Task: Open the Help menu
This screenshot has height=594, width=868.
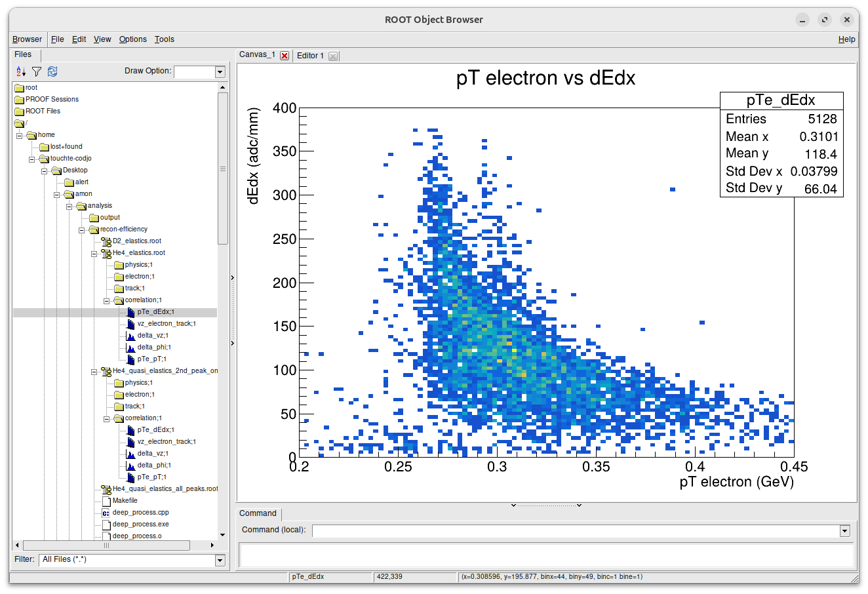Action: click(x=847, y=39)
